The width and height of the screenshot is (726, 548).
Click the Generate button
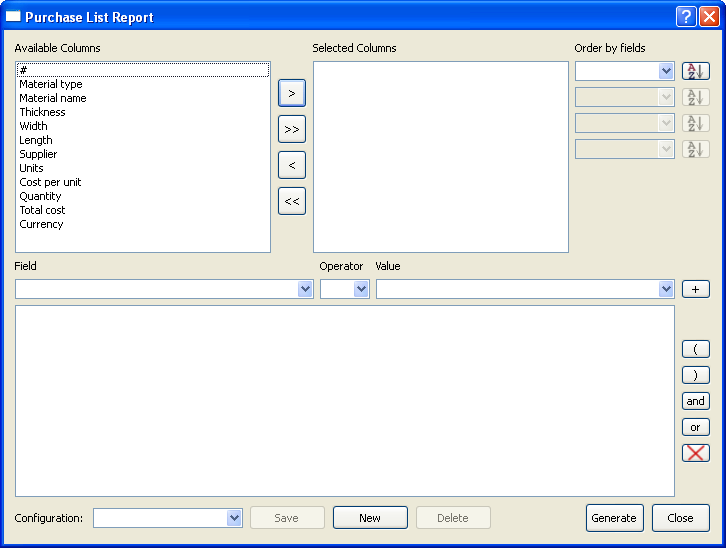614,518
